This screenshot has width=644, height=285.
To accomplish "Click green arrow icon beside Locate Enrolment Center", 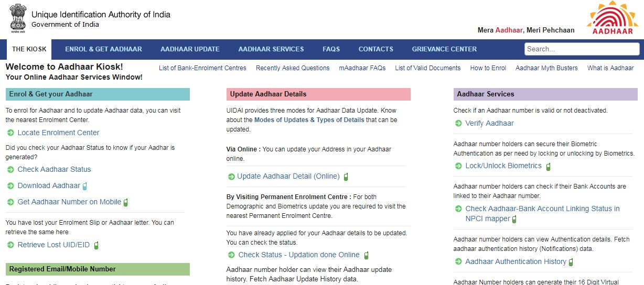I will click(10, 133).
